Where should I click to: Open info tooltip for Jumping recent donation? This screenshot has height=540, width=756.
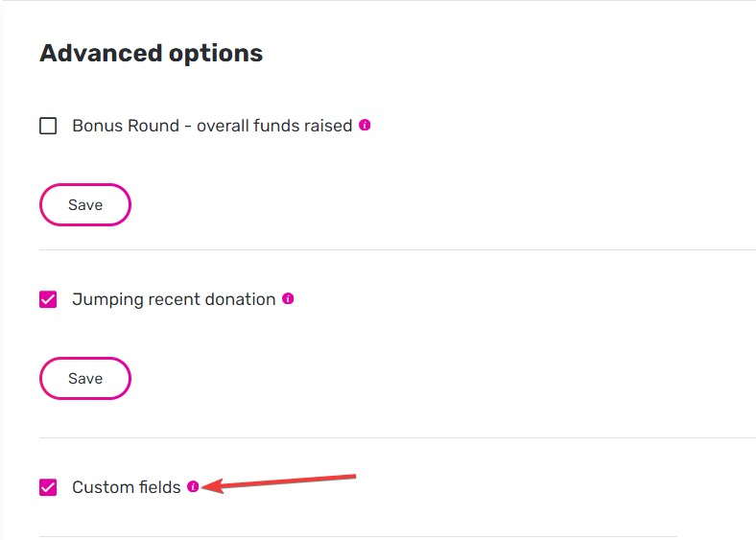pyautogui.click(x=288, y=298)
